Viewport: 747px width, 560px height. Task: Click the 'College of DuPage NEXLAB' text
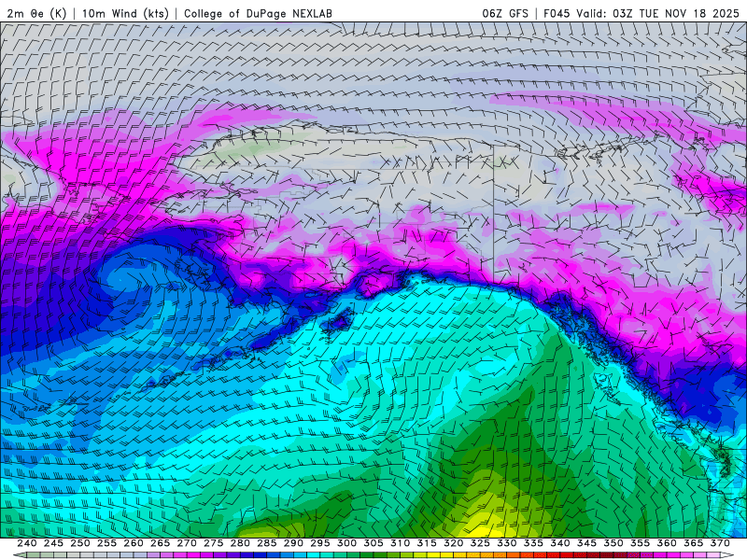pos(258,13)
